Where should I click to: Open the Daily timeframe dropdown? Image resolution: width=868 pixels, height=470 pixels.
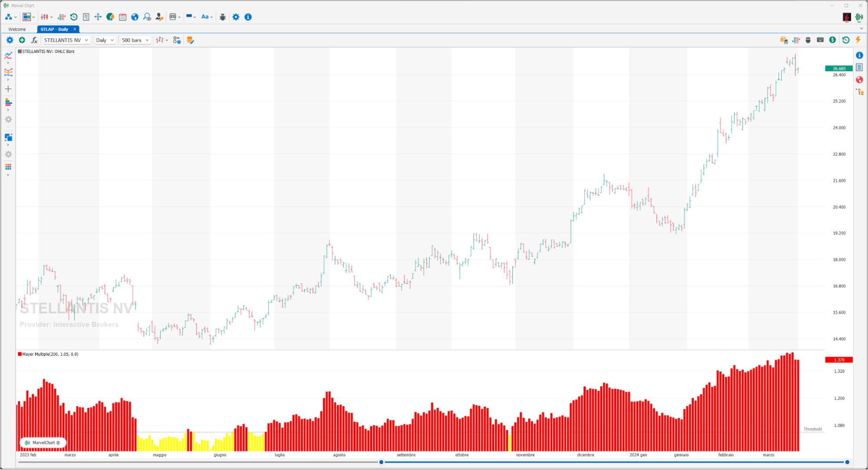click(x=105, y=40)
